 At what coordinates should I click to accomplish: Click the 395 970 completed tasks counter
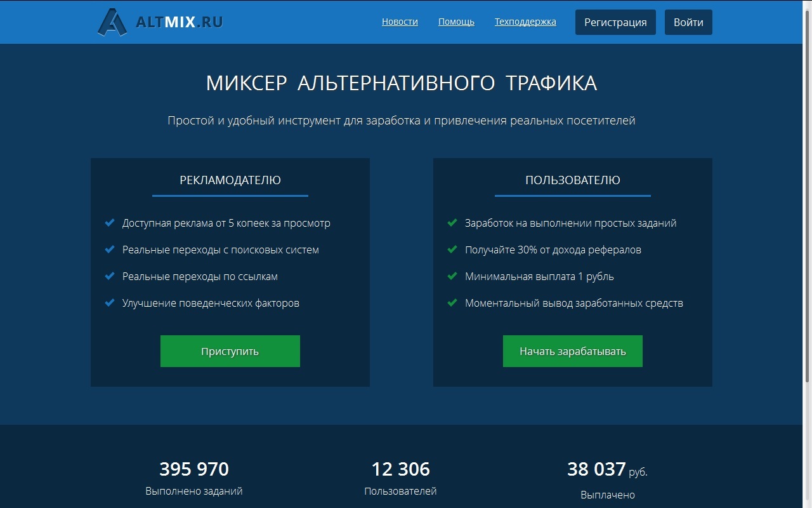[x=194, y=469]
